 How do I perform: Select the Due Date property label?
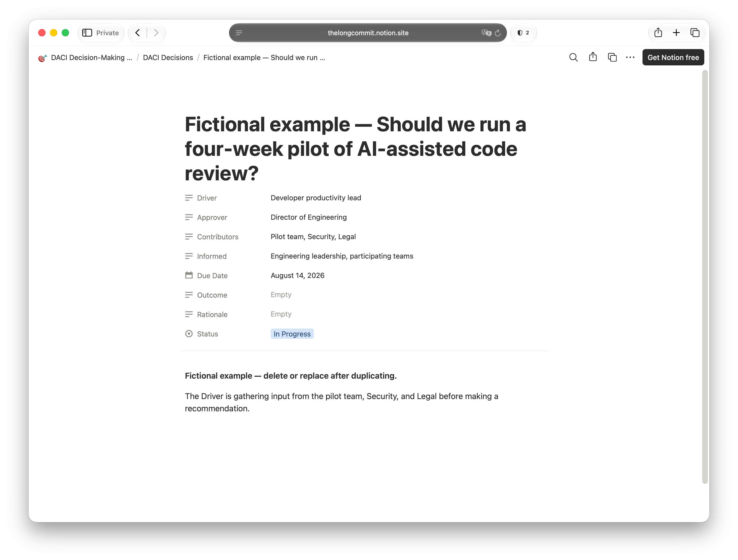point(212,275)
